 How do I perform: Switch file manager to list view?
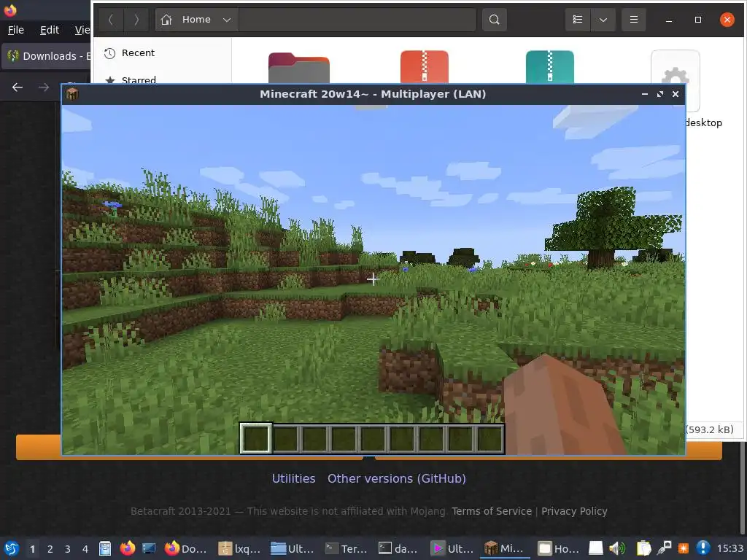tap(578, 20)
